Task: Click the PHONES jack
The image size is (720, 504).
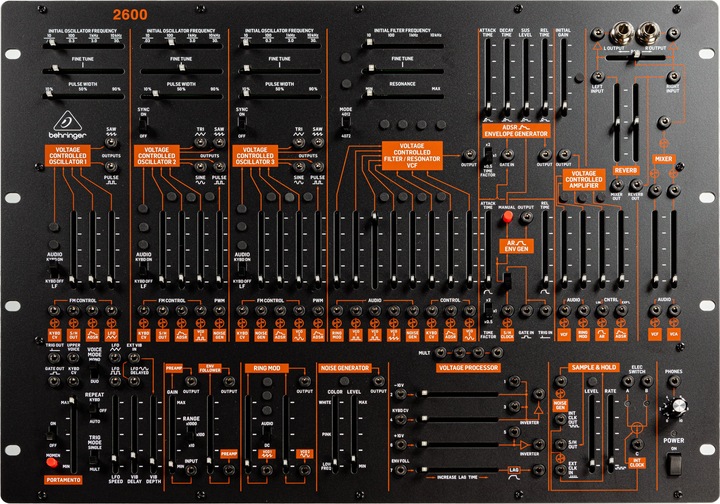Action: [673, 381]
